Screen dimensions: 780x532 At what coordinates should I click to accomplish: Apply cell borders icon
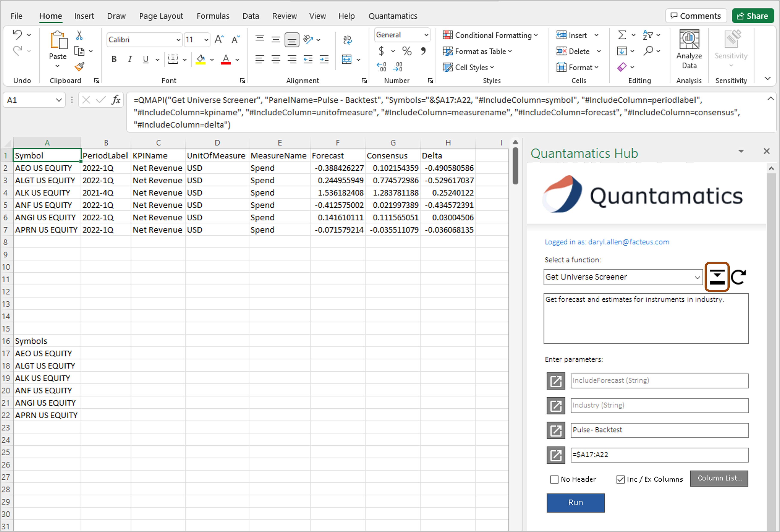(173, 59)
